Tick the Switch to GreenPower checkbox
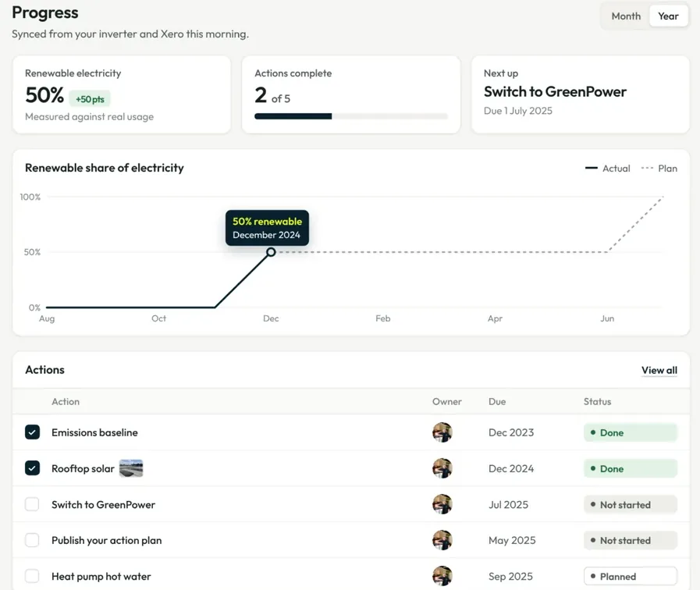The image size is (700, 590). tap(32, 504)
